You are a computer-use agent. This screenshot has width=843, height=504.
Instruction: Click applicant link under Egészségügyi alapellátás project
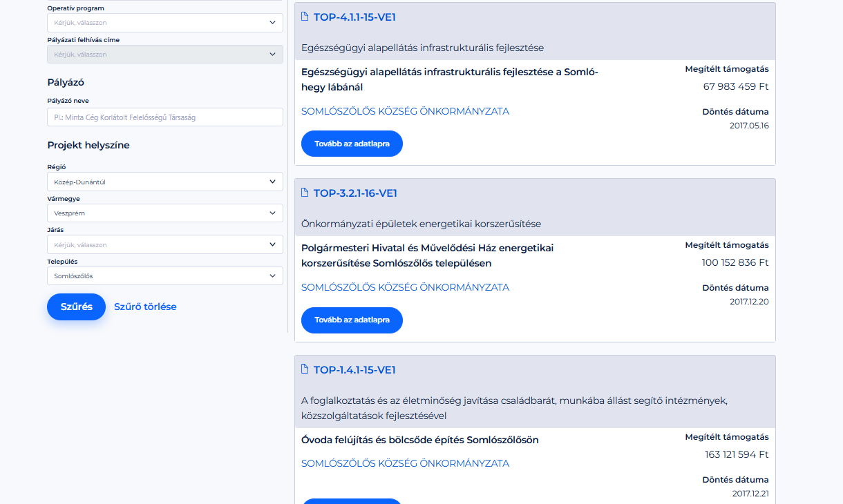point(405,111)
